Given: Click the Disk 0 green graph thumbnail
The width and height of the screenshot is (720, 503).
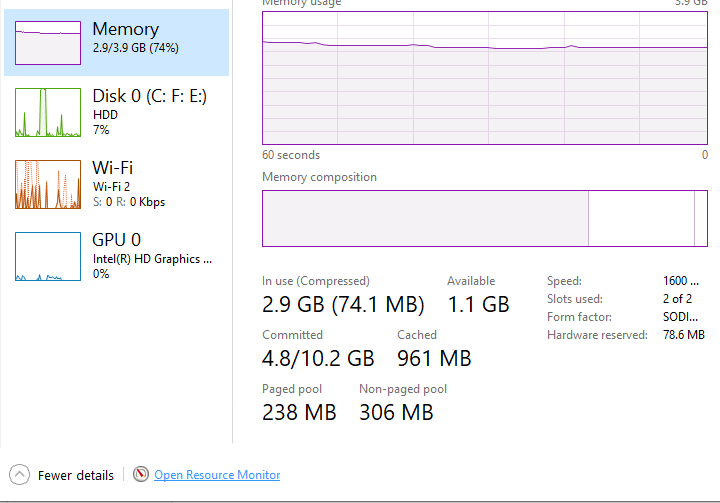Looking at the screenshot, I should pyautogui.click(x=48, y=113).
